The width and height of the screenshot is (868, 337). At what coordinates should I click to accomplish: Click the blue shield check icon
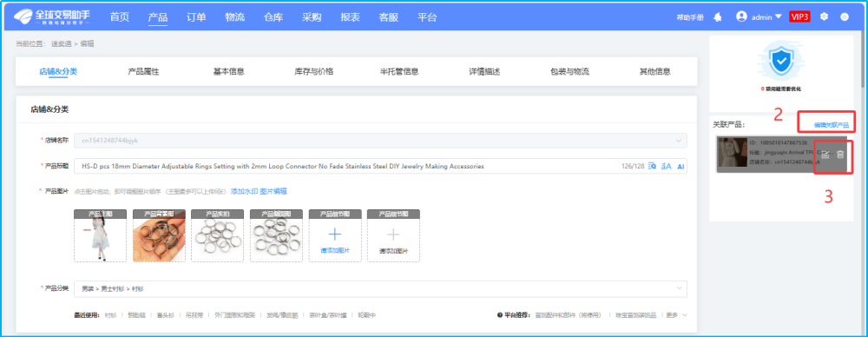click(782, 62)
